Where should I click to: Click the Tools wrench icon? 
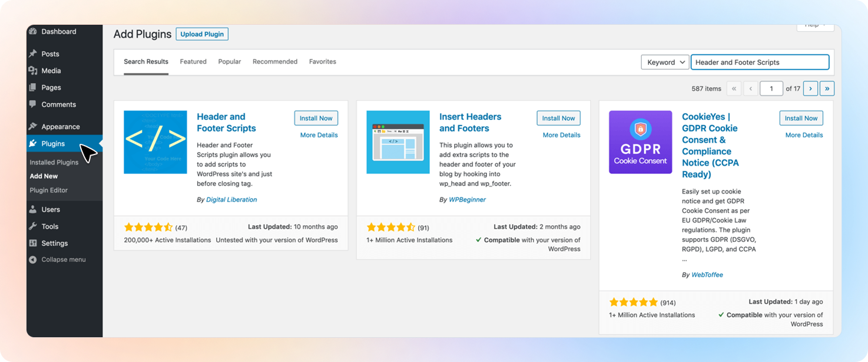coord(33,226)
